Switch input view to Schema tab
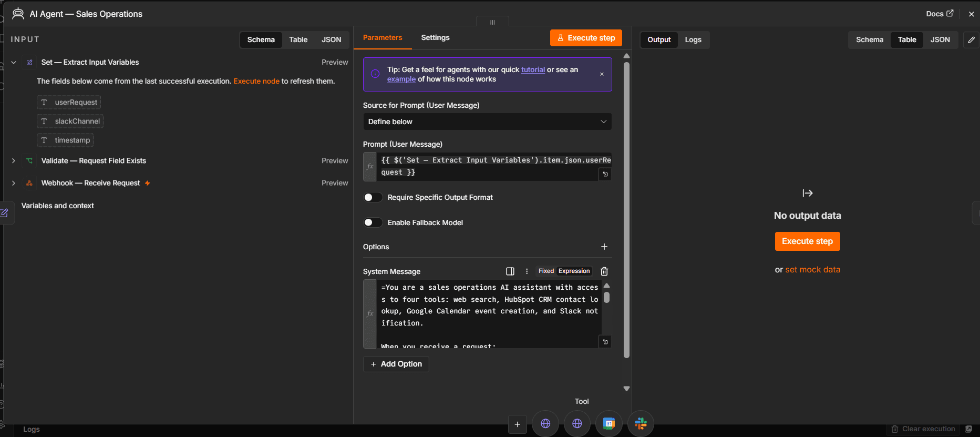 (261, 39)
